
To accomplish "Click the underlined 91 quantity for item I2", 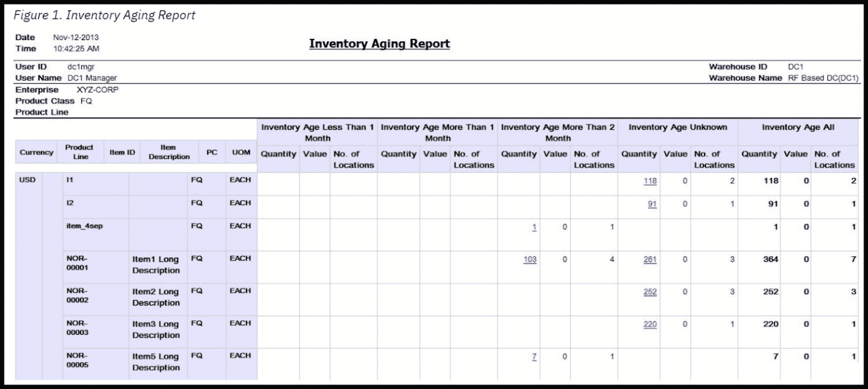I will pyautogui.click(x=651, y=203).
